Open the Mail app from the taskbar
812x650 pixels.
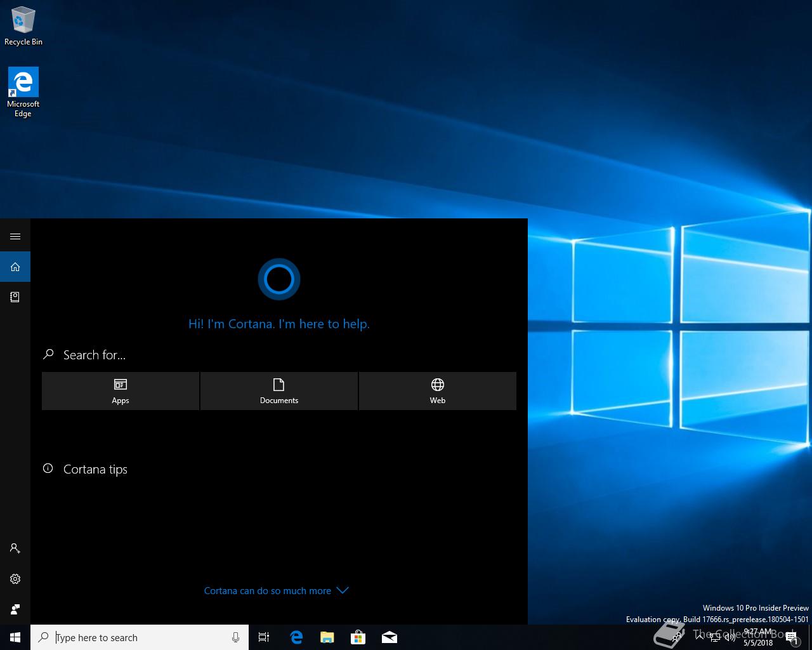point(389,637)
